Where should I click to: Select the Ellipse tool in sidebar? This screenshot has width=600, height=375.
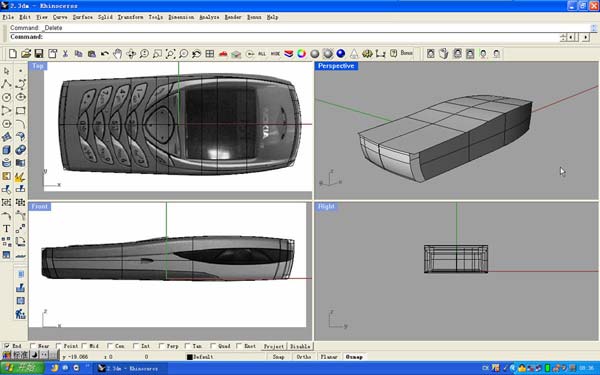tap(20, 97)
